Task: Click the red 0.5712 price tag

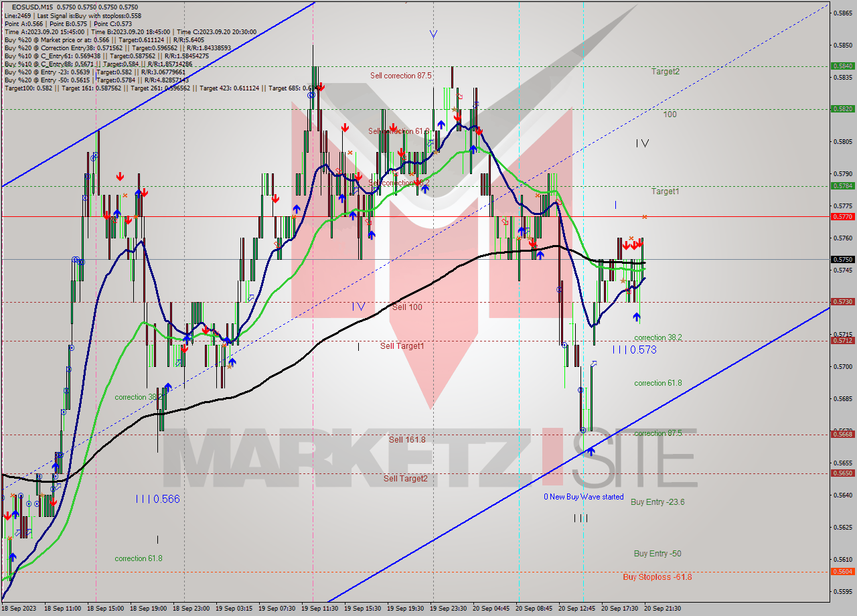Action: (x=842, y=340)
